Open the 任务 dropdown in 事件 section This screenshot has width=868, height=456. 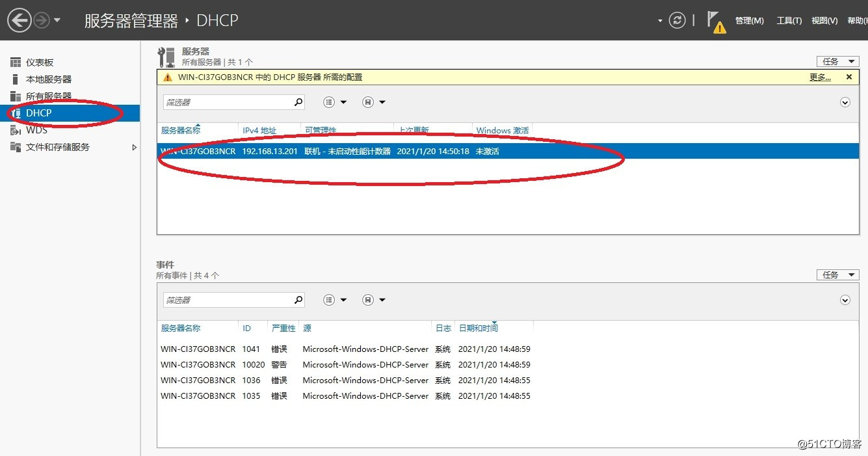pyautogui.click(x=837, y=275)
